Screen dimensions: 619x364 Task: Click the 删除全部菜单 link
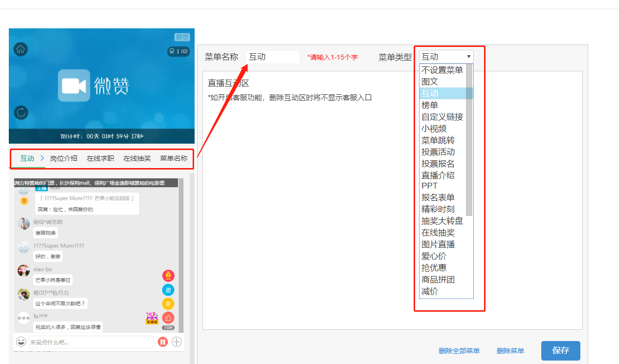459,351
